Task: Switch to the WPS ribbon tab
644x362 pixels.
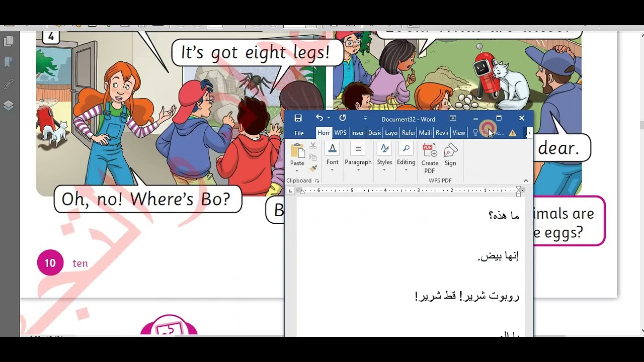Action: pos(341,133)
